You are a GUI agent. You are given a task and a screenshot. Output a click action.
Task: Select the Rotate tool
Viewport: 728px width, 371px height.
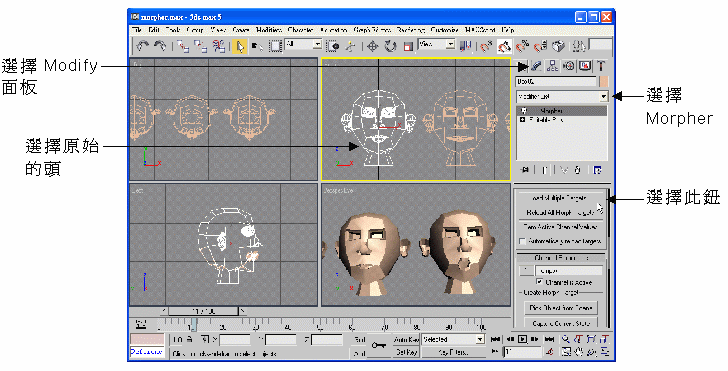(390, 46)
